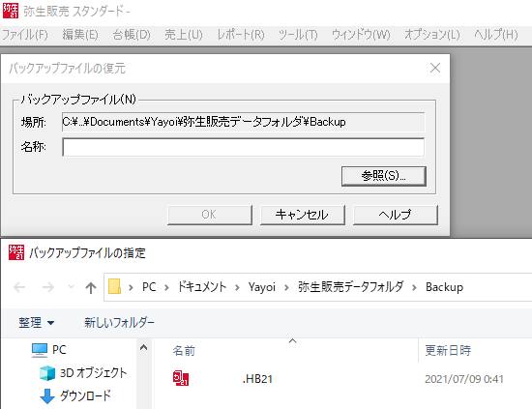Image resolution: width=532 pixels, height=409 pixels.
Task: Close the バックアップファイルの復元 dialog
Action: (x=435, y=68)
